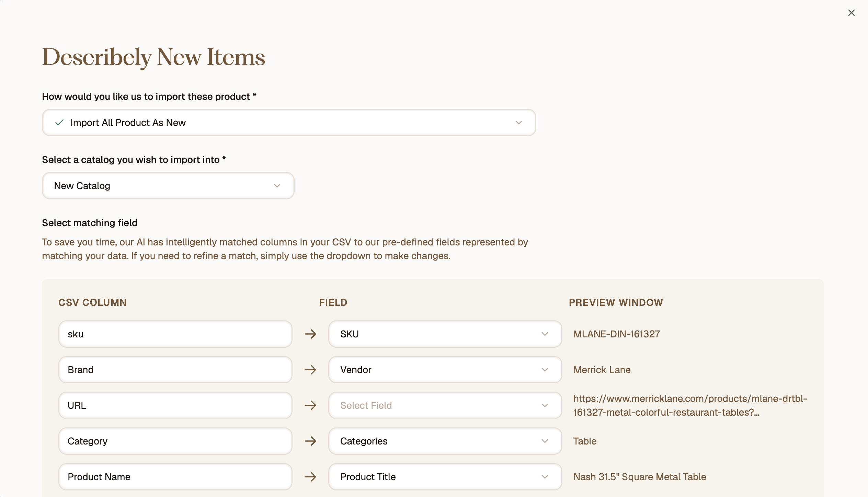
Task: Expand the Product Title field dropdown
Action: pyautogui.click(x=445, y=477)
